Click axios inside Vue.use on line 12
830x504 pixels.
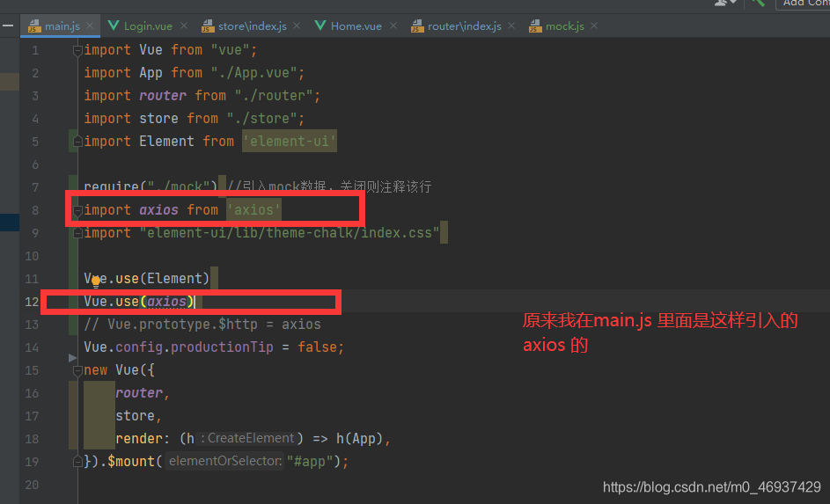point(166,302)
